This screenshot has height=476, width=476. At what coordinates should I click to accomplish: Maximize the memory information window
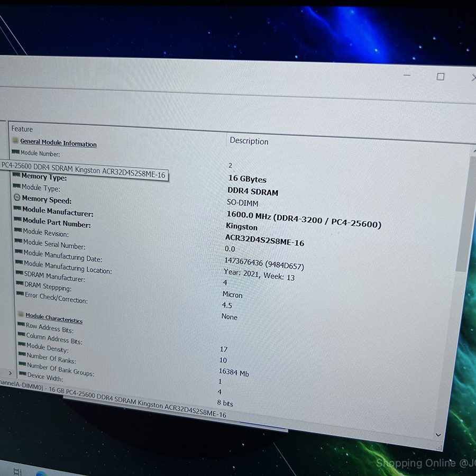tap(441, 77)
